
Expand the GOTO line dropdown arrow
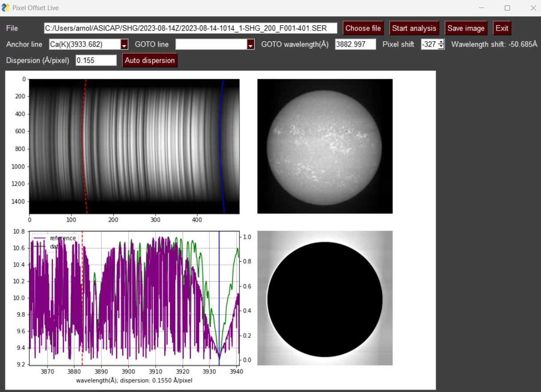(251, 45)
